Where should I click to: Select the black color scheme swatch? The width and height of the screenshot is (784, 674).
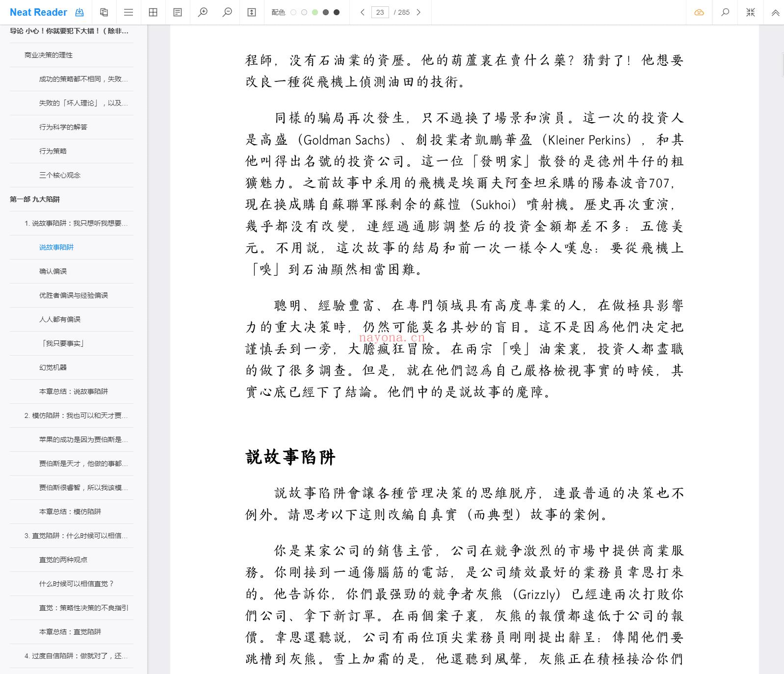tap(337, 12)
